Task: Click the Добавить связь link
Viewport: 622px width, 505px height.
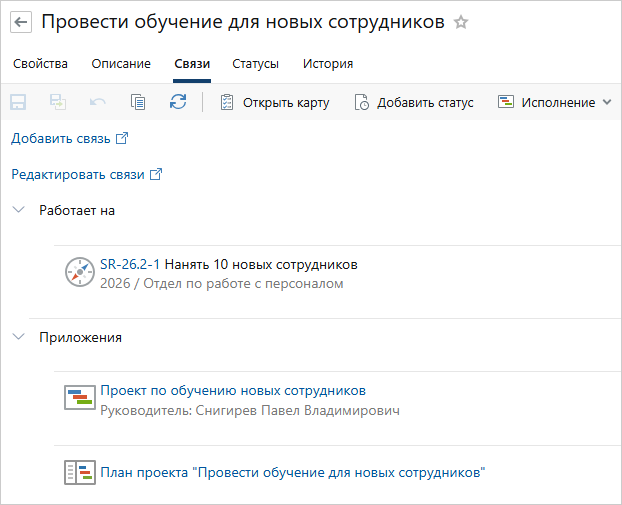Action: coord(69,138)
